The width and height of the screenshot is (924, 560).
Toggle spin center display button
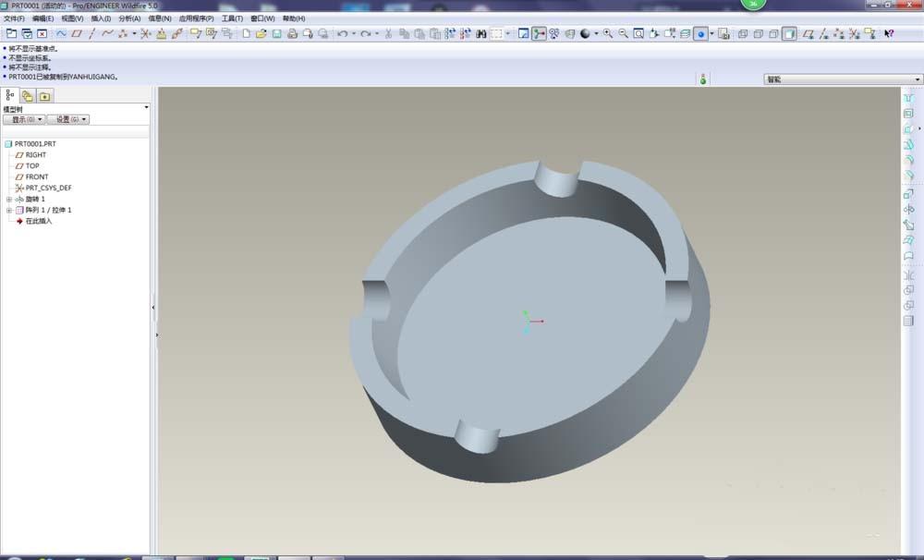point(539,33)
